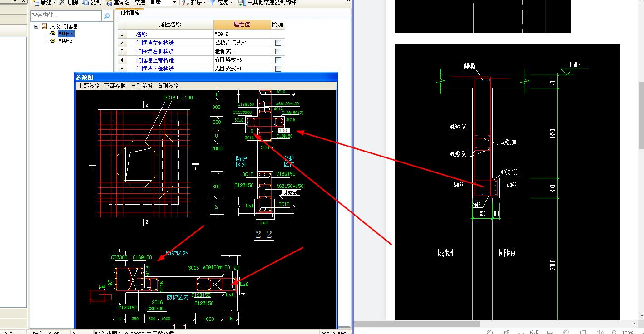Click value cell 悬臂式-1
Screen dimensions: 644x334
242,51
